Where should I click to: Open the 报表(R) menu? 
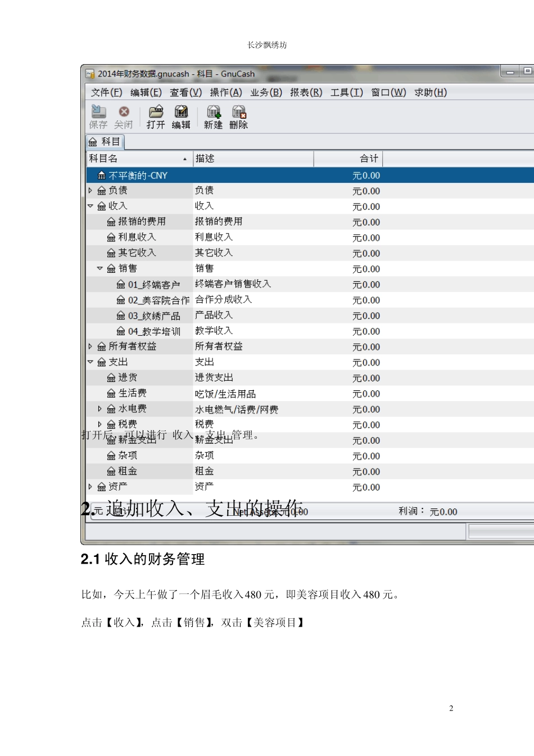(x=306, y=92)
